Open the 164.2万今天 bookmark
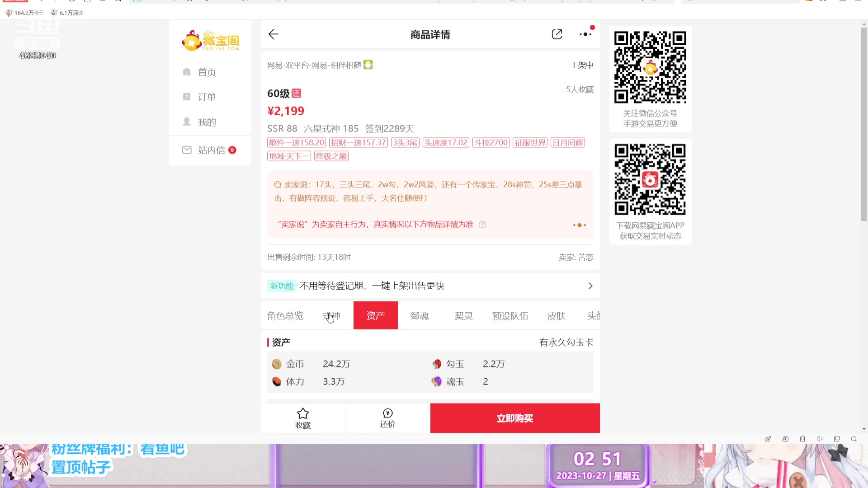Screen dimensions: 868x488 (25, 13)
